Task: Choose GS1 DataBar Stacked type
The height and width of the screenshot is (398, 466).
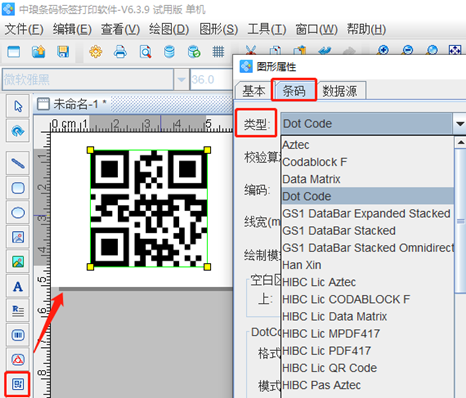Action: [368, 231]
